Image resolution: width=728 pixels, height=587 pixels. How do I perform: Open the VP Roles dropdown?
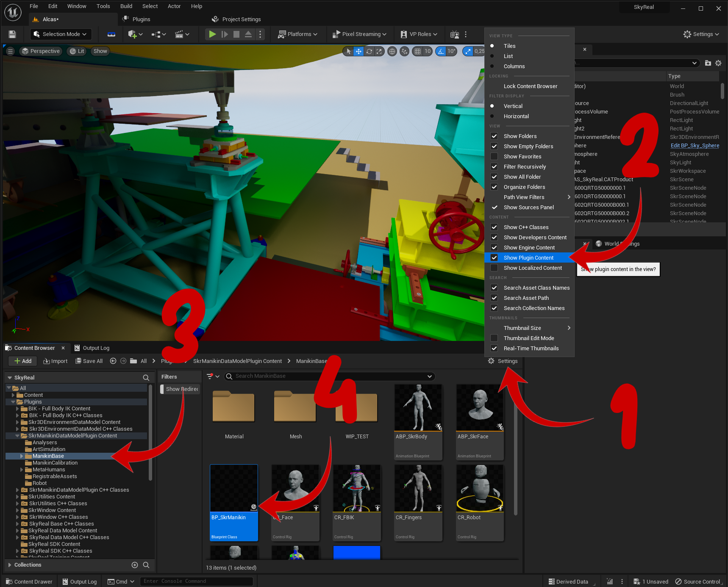(419, 34)
